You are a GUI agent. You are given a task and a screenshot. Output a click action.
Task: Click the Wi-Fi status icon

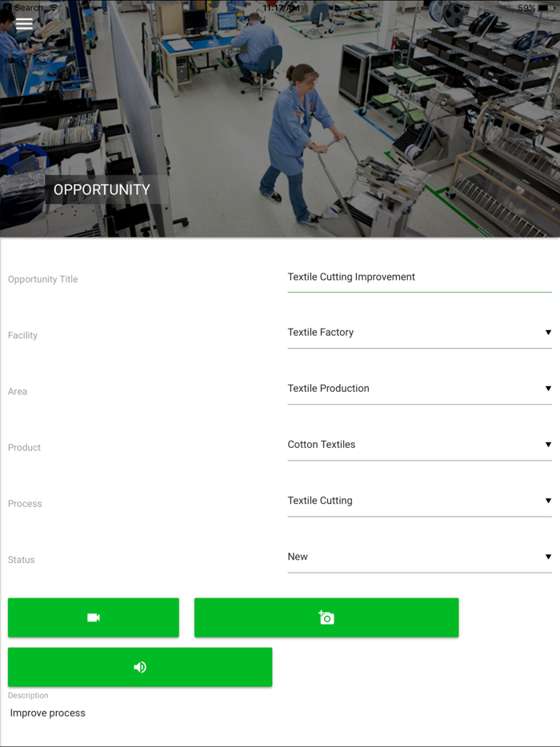click(x=54, y=8)
